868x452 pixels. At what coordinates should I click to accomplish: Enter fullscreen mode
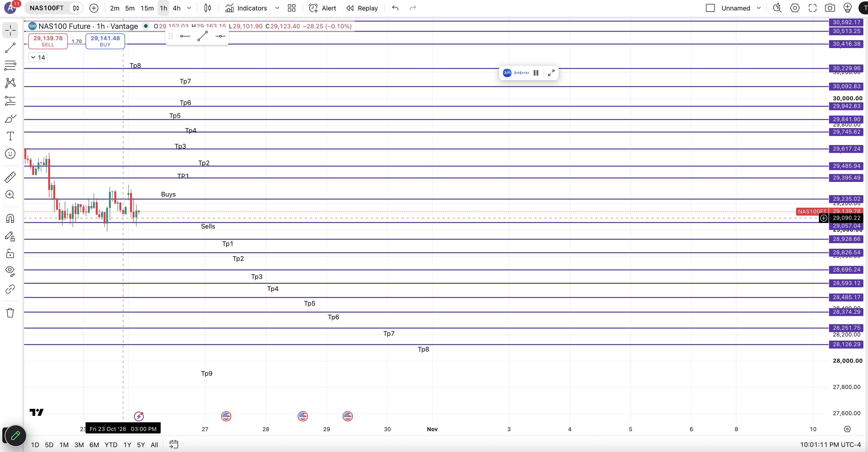coord(812,8)
